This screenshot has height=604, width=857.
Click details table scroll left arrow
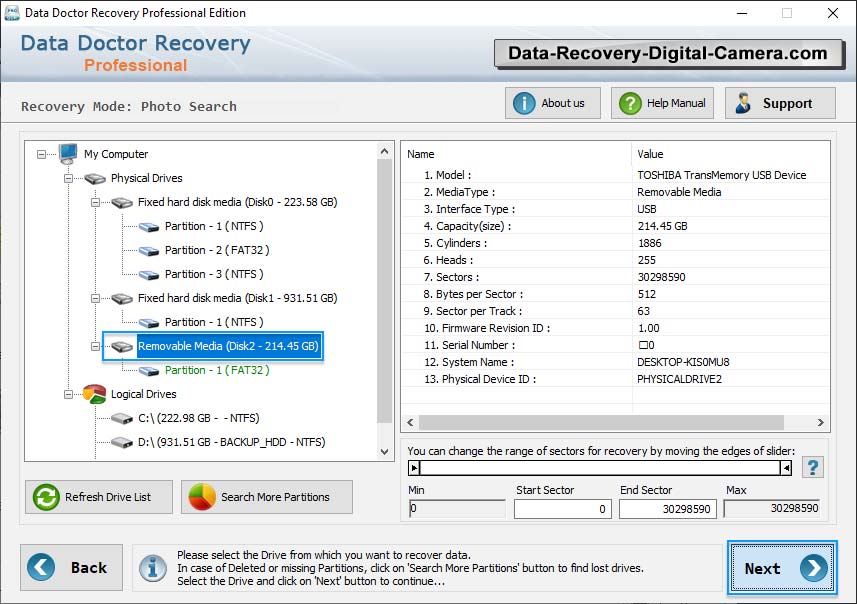point(410,423)
